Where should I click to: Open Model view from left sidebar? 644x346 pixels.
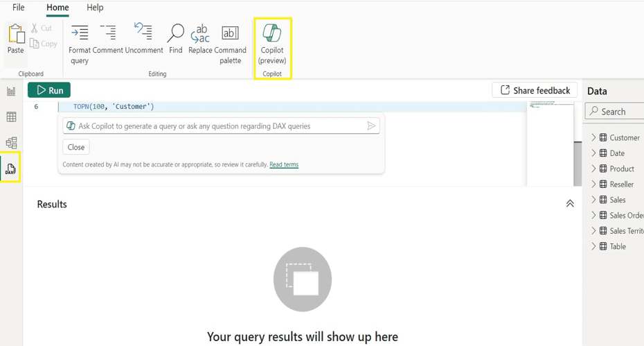tap(11, 143)
